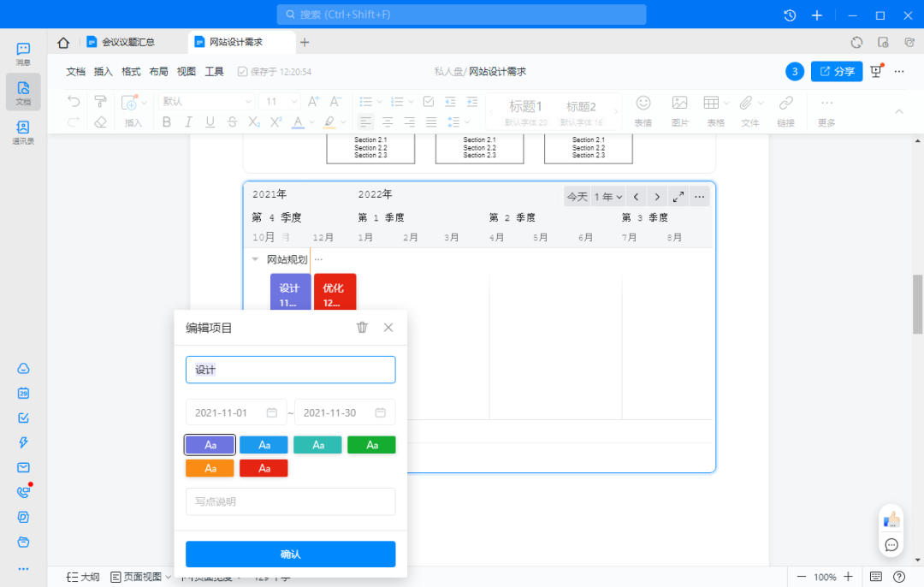Delete item using trash icon in dialog
The width and height of the screenshot is (924, 587).
click(x=362, y=327)
